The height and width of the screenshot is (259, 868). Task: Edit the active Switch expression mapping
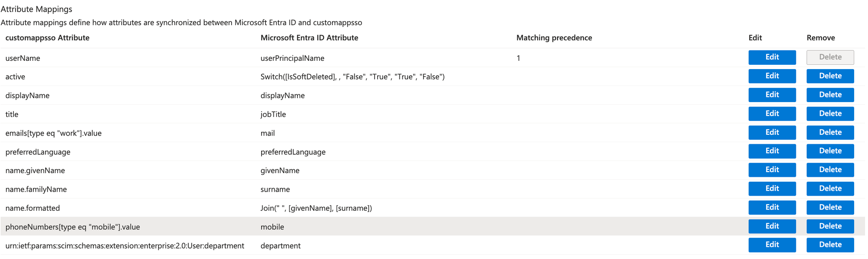point(772,76)
